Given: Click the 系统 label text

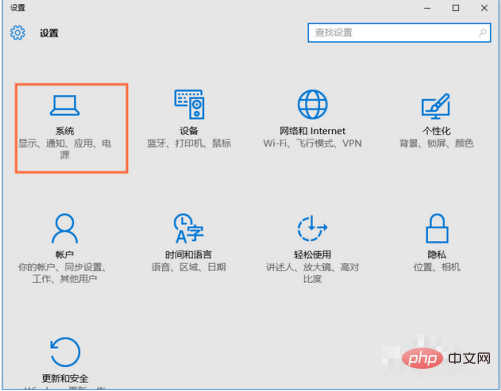Looking at the screenshot, I should click(x=65, y=131).
